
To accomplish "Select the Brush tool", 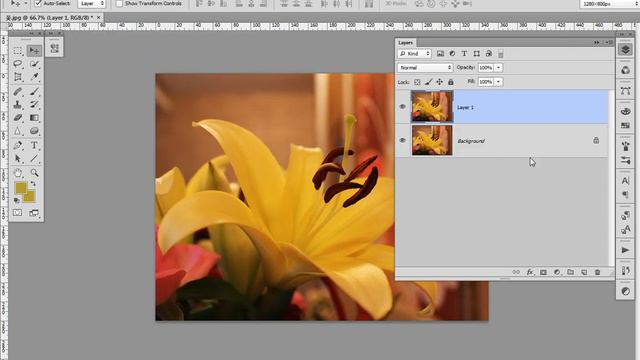I will click(34, 91).
